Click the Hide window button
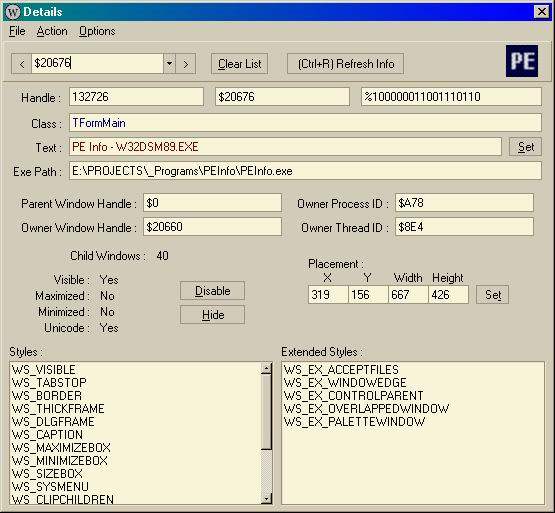Screen dimensions: 555x513 (x=212, y=315)
